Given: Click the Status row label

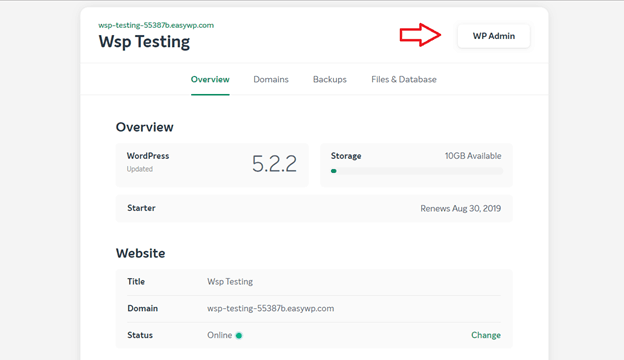Looking at the screenshot, I should (x=140, y=335).
